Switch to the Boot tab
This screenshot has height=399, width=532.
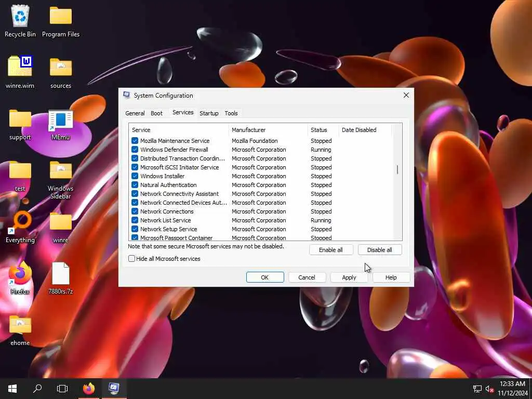point(156,113)
